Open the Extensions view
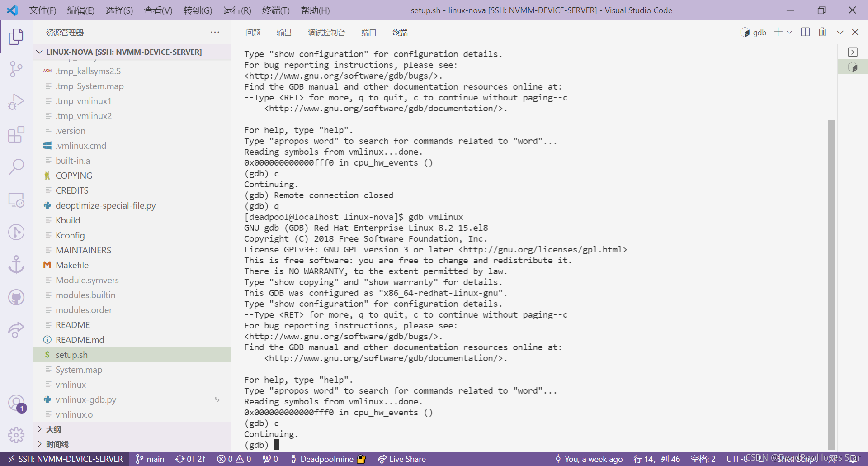 click(x=16, y=134)
